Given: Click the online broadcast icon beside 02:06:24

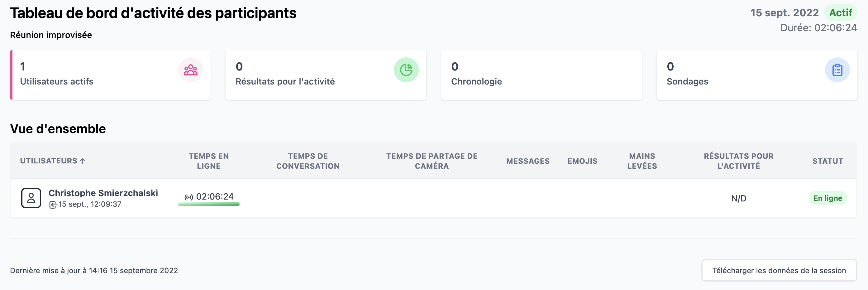Looking at the screenshot, I should coord(189,197).
